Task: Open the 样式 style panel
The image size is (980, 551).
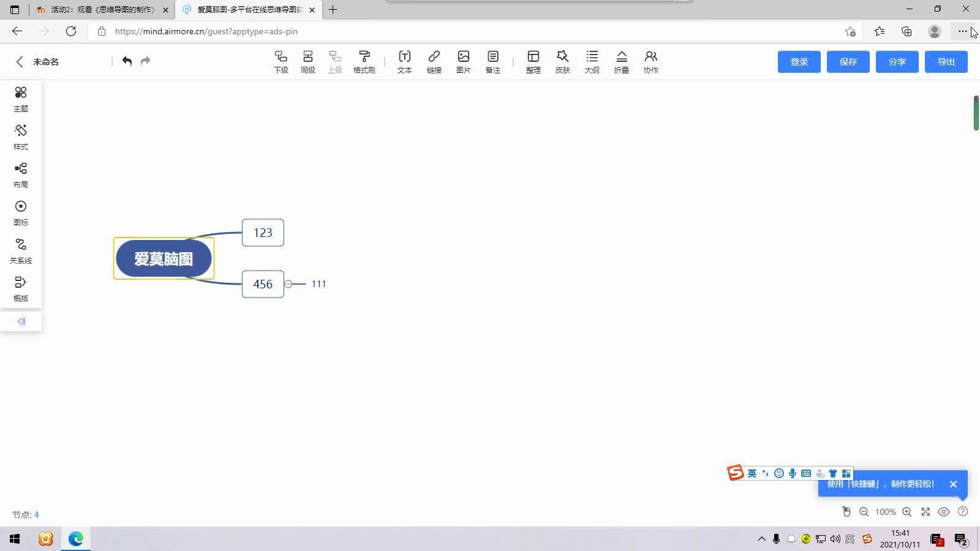Action: click(21, 137)
